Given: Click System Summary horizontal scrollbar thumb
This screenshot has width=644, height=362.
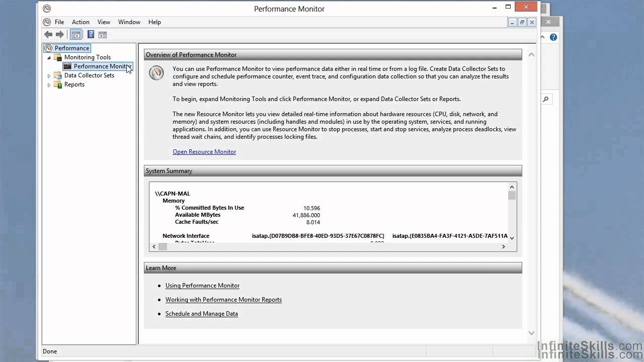Looking at the screenshot, I should pos(163,246).
